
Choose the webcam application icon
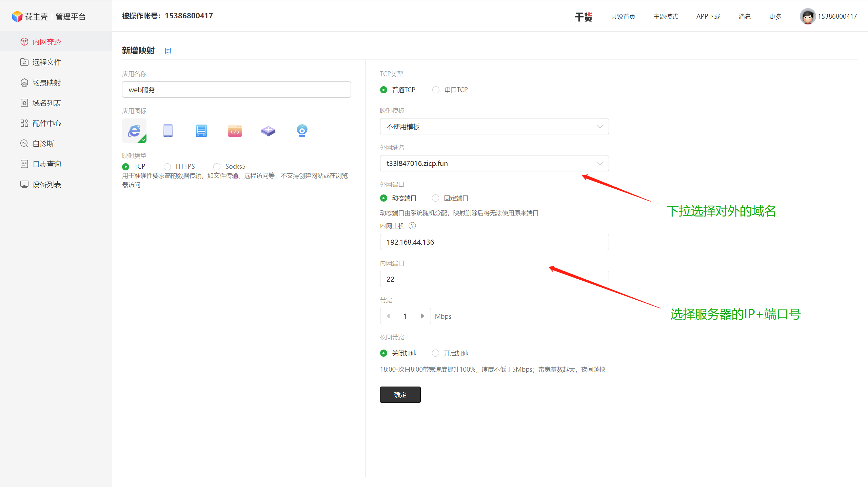coord(302,131)
